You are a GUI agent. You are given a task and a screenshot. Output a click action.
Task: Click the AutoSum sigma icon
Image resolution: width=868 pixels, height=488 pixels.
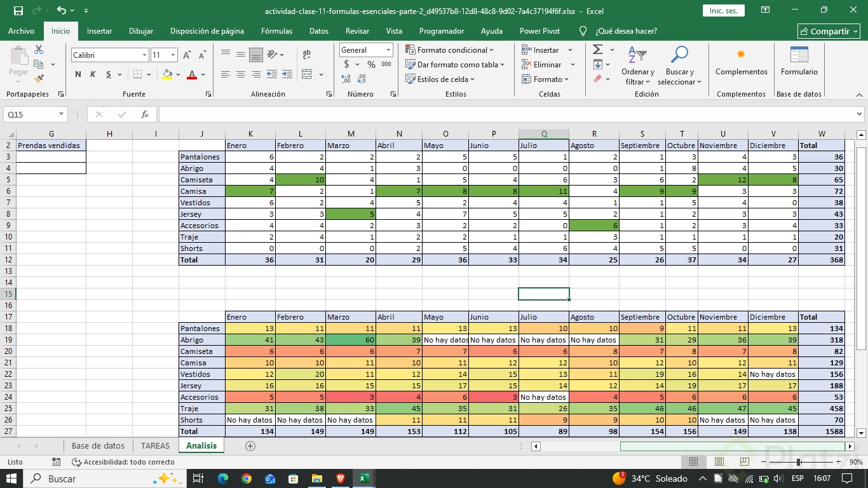(x=597, y=50)
